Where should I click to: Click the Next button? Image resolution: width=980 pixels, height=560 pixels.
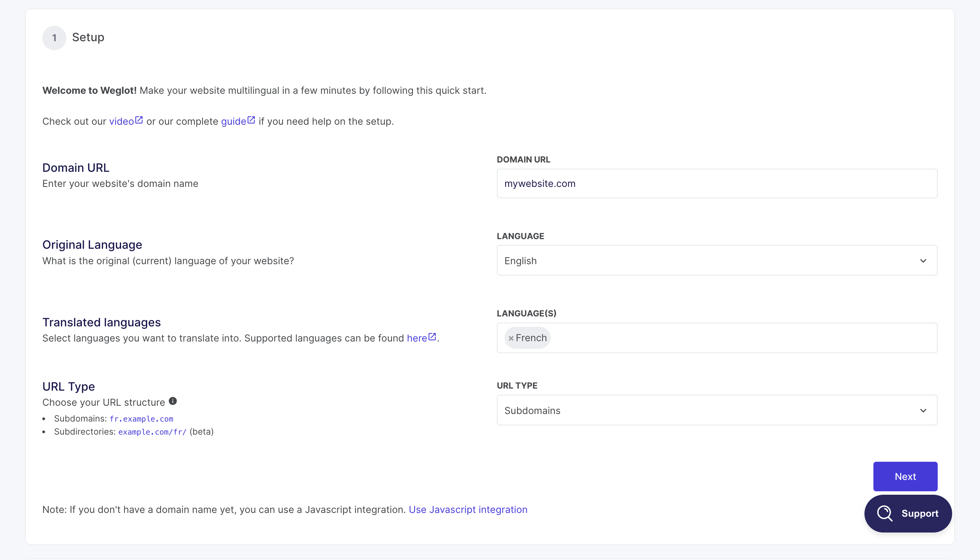pos(905,476)
